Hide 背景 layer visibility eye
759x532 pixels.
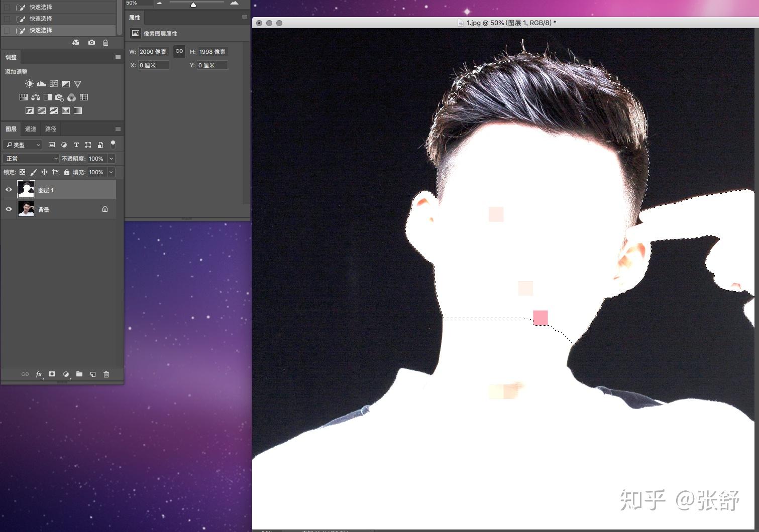9,209
